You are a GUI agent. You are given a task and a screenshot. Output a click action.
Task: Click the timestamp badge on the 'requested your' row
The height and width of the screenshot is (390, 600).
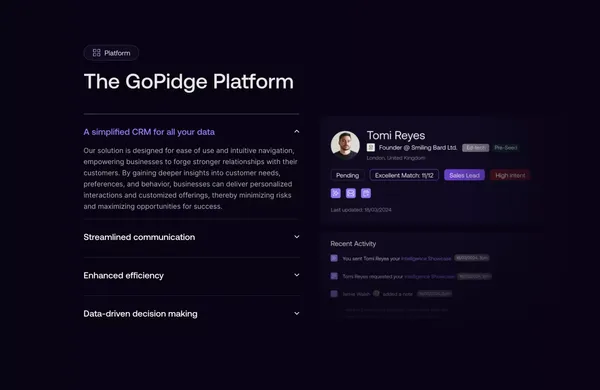click(x=474, y=276)
